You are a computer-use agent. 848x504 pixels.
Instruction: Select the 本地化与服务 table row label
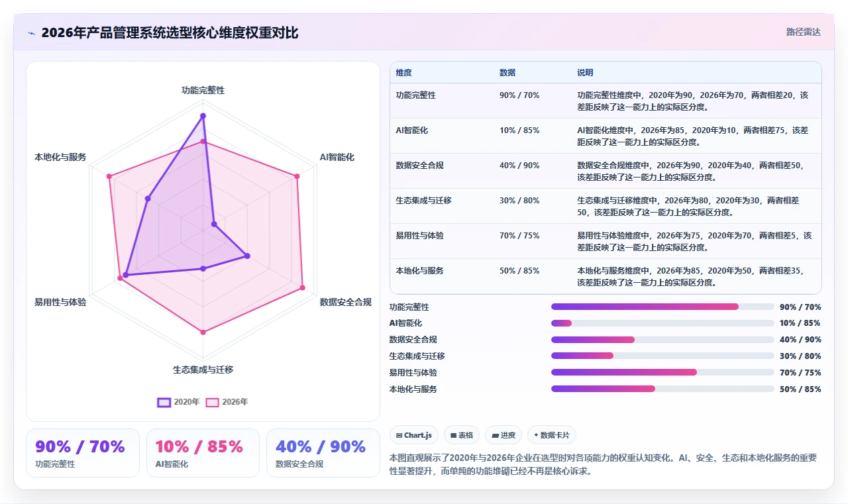(x=420, y=271)
